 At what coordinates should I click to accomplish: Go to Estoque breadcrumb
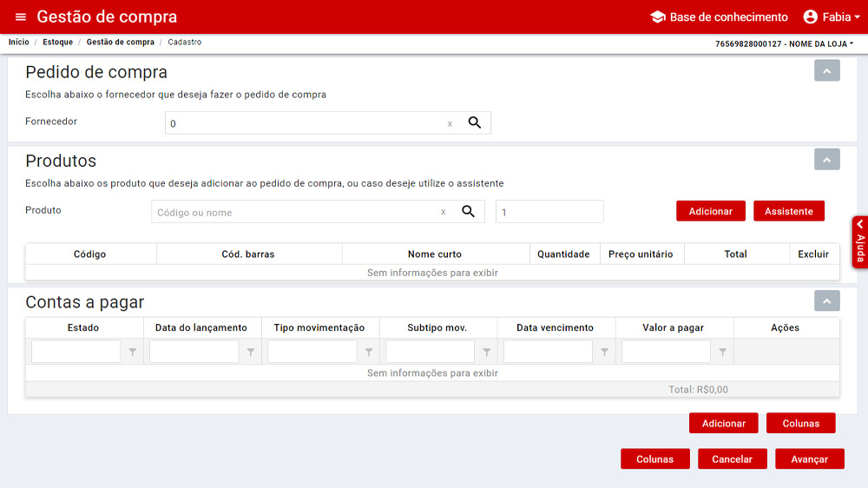(58, 43)
